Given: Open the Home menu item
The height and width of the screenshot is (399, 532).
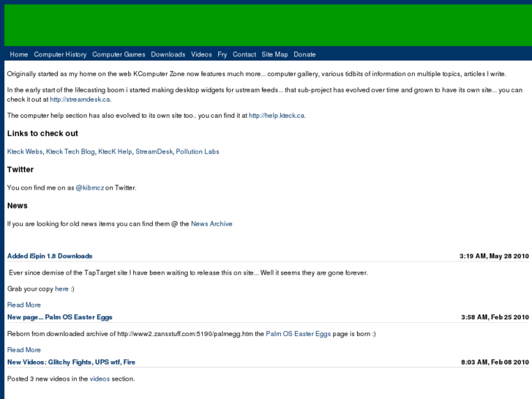Looking at the screenshot, I should 19,54.
